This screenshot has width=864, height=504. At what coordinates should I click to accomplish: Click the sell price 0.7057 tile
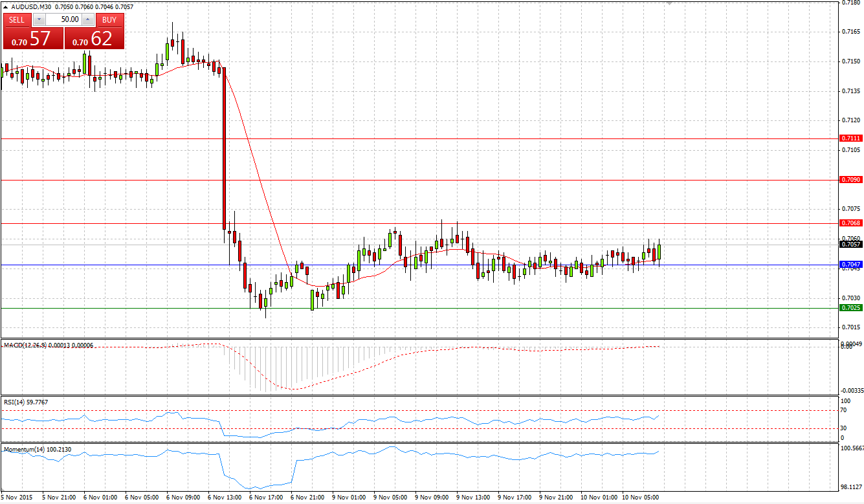tap(33, 38)
